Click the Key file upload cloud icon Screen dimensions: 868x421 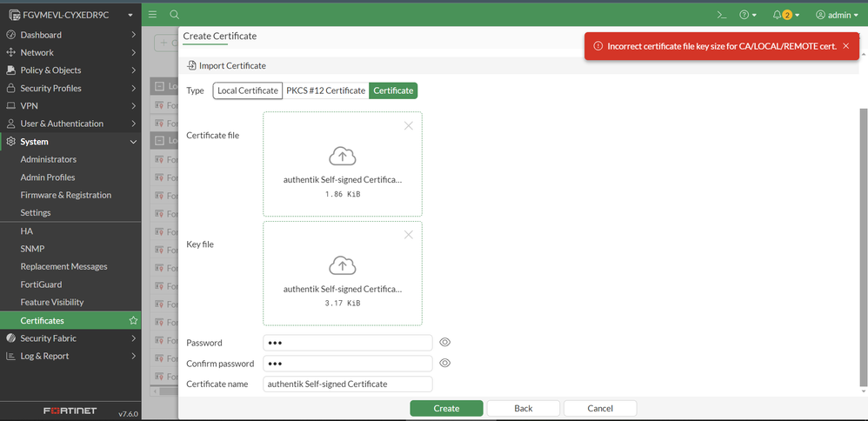[x=343, y=266]
